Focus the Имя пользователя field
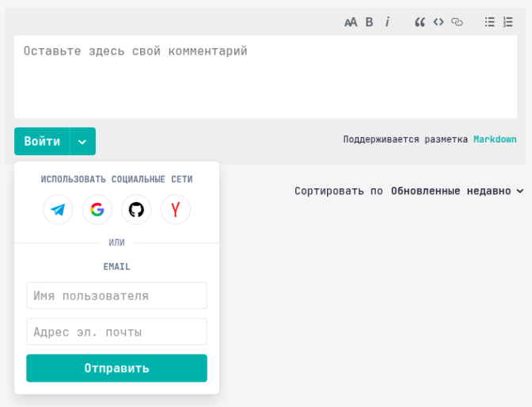This screenshot has width=532, height=407. (x=116, y=296)
